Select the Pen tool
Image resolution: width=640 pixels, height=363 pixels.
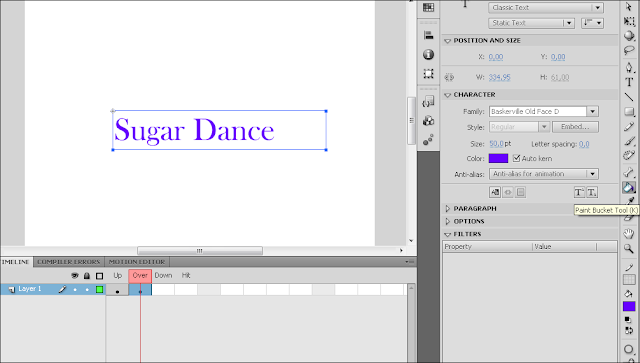point(629,67)
